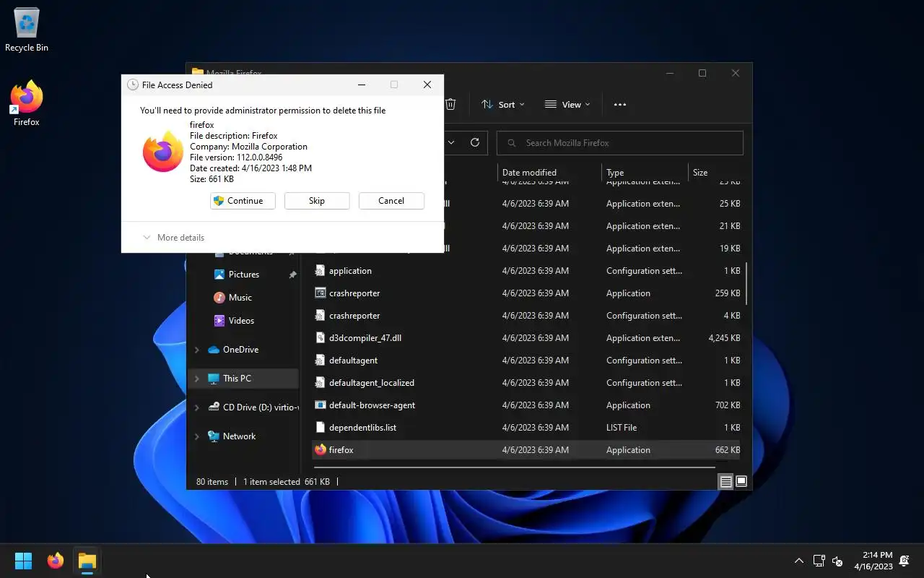This screenshot has height=578, width=924.
Task: Select the defaultagent_localized file row
Action: [526, 382]
